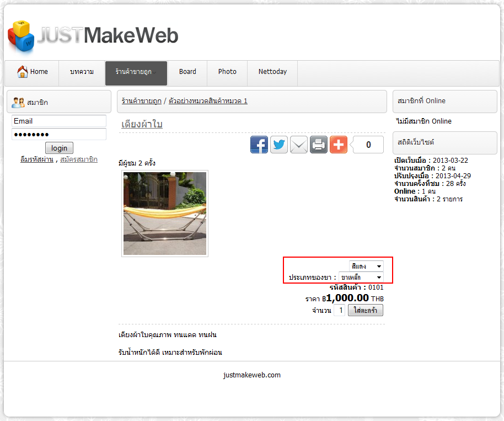Click the ไม่มีสมาชิก Online text
504x421 pixels.
click(x=423, y=121)
